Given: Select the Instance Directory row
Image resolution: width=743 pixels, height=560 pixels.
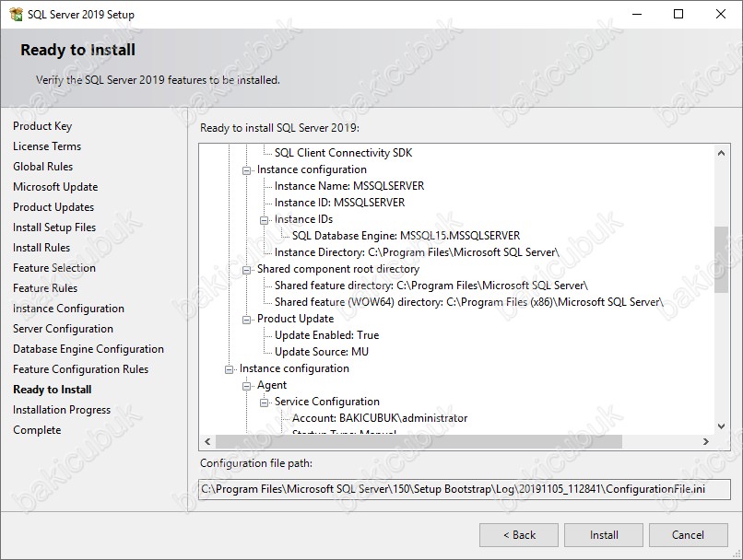Looking at the screenshot, I should 417,252.
